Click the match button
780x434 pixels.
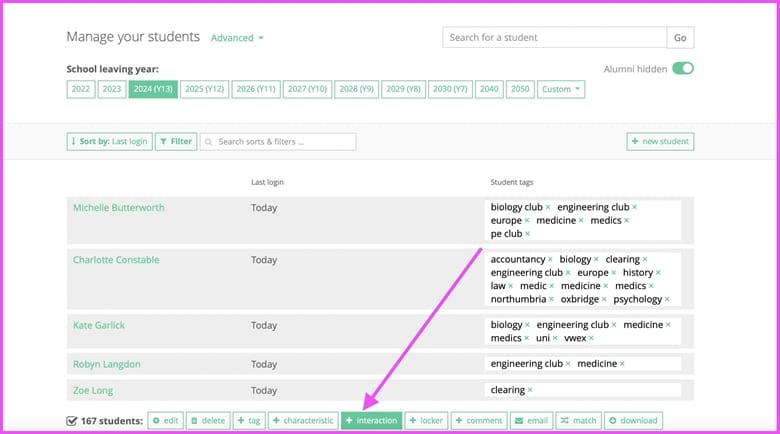[579, 421]
